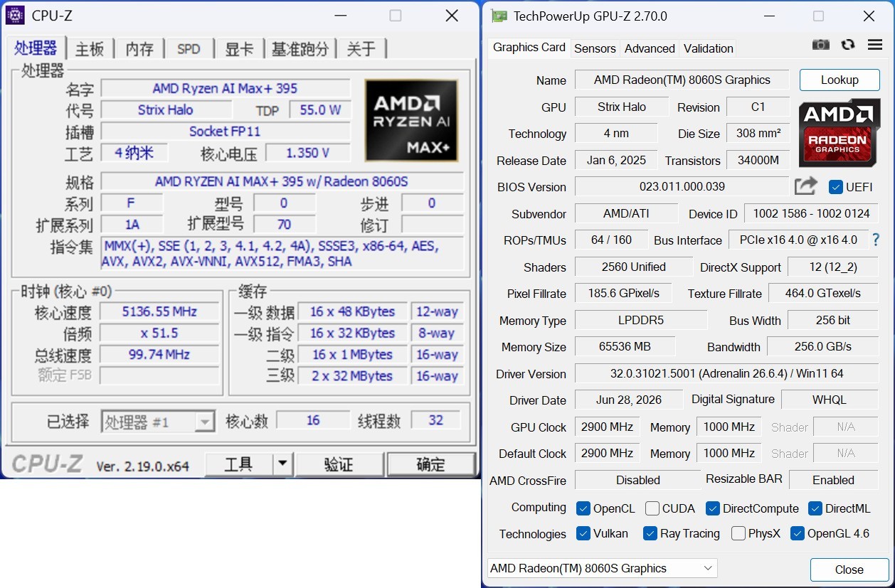
Task: Click the CPU name field Ryzen AI Max+ 395
Action: [x=226, y=88]
